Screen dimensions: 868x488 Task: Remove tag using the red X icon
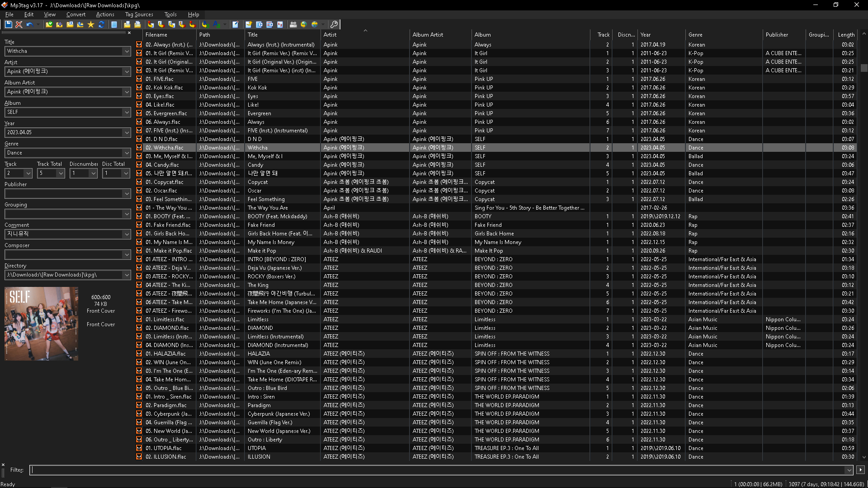[19, 24]
